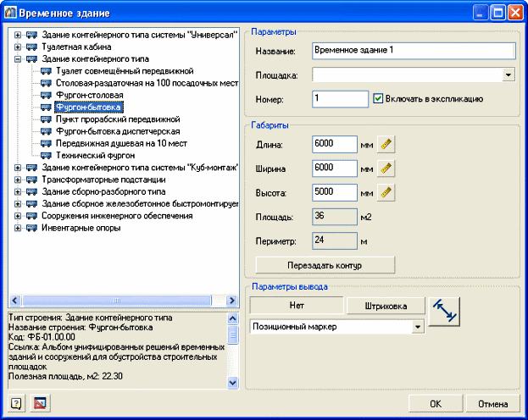Click into the Название text field
Viewport: 528px width, 420px height.
click(x=413, y=51)
